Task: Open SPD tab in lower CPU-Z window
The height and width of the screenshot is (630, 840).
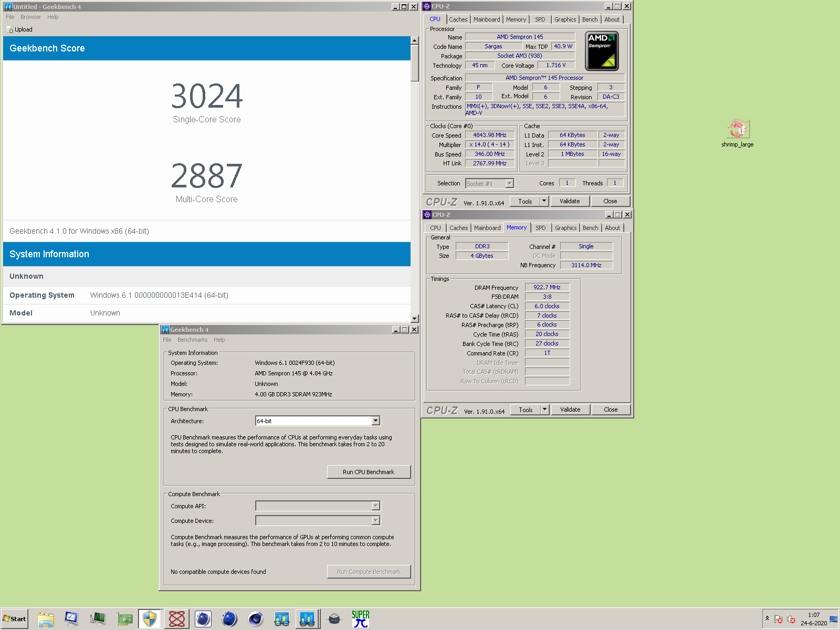Action: tap(541, 228)
